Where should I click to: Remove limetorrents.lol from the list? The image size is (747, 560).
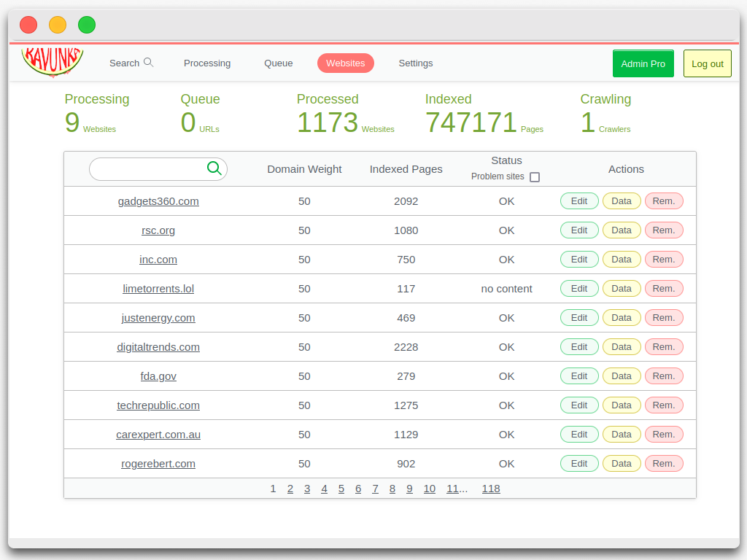[x=663, y=289]
